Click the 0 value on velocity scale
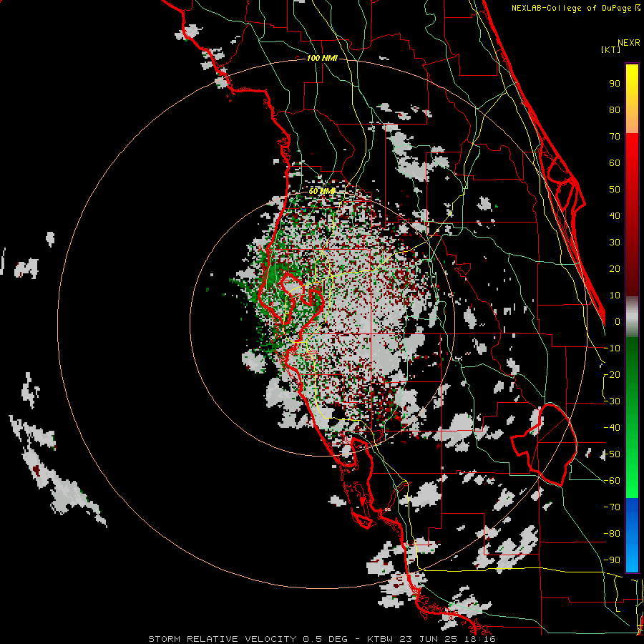The height and width of the screenshot is (644, 644). click(618, 322)
